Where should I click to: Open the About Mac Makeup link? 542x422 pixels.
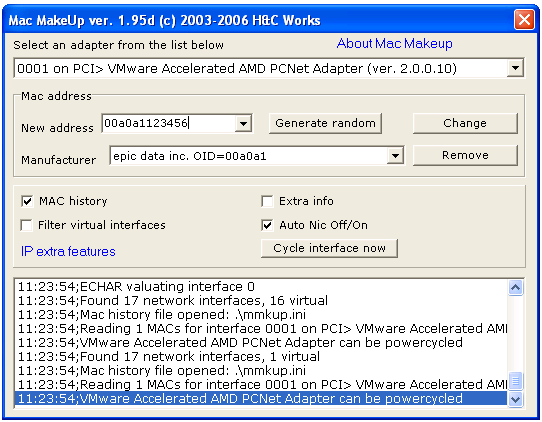coord(394,44)
